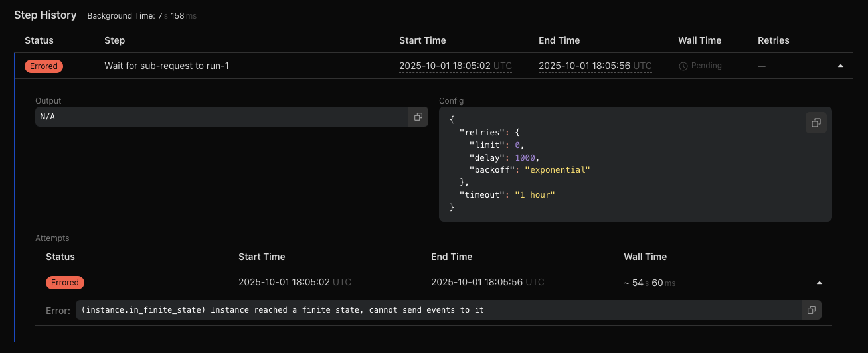Click the Retries column header
The width and height of the screenshot is (868, 353).
pyautogui.click(x=773, y=40)
